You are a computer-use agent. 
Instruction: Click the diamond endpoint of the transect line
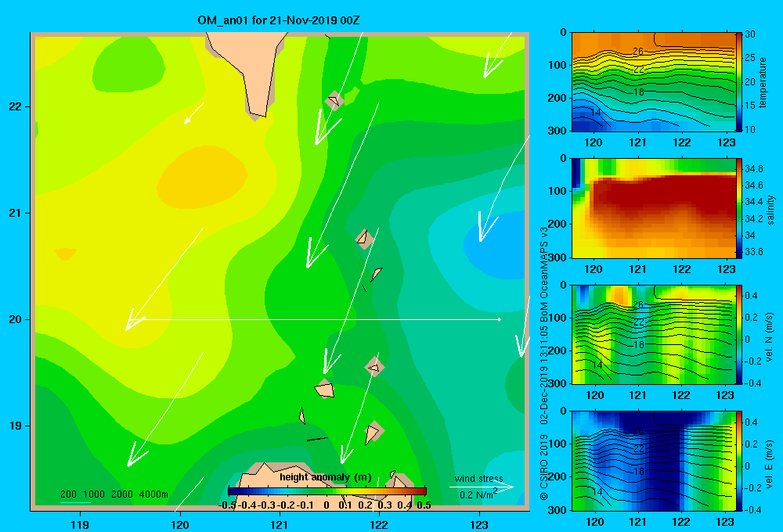tap(500, 319)
